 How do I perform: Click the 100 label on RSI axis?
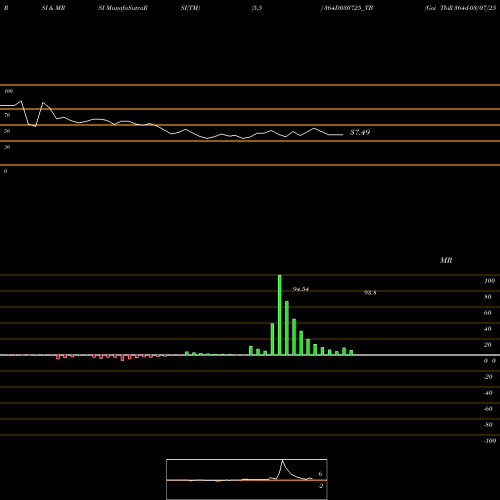[x=8, y=91]
